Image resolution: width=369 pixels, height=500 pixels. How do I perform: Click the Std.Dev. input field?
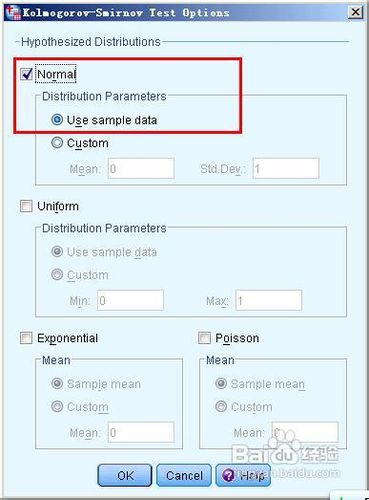(286, 169)
